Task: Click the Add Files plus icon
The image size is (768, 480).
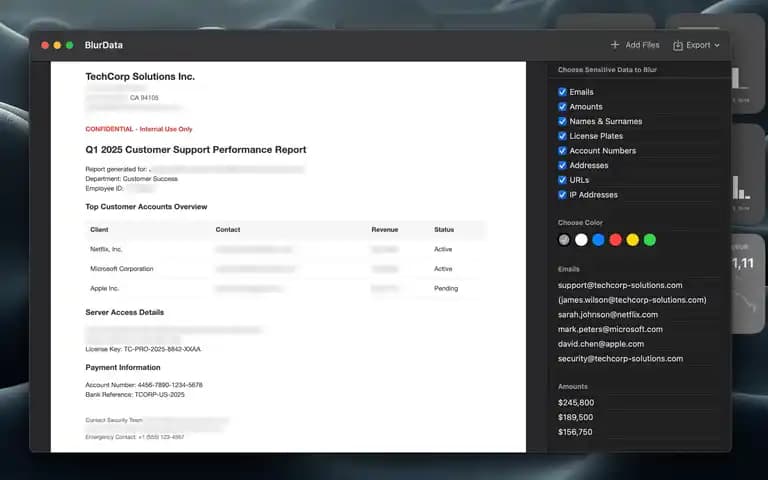Action: (615, 45)
